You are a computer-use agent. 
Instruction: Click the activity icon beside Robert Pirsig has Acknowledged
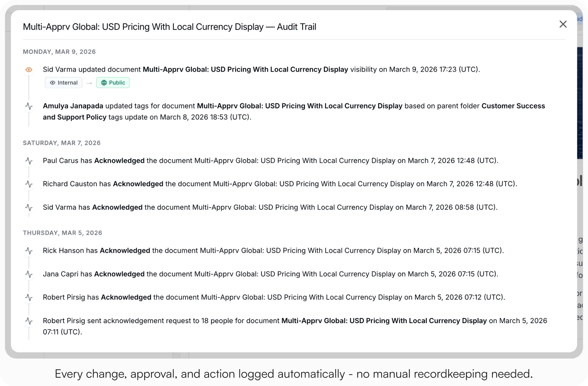(29, 297)
